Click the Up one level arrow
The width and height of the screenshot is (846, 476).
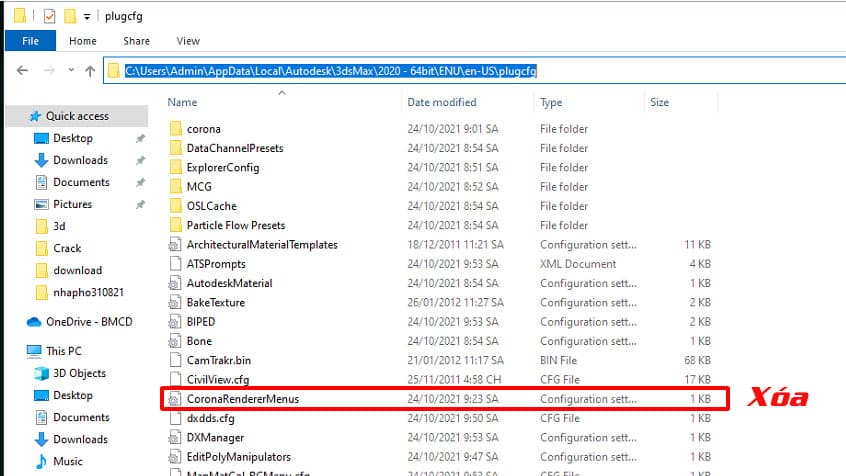click(x=90, y=71)
